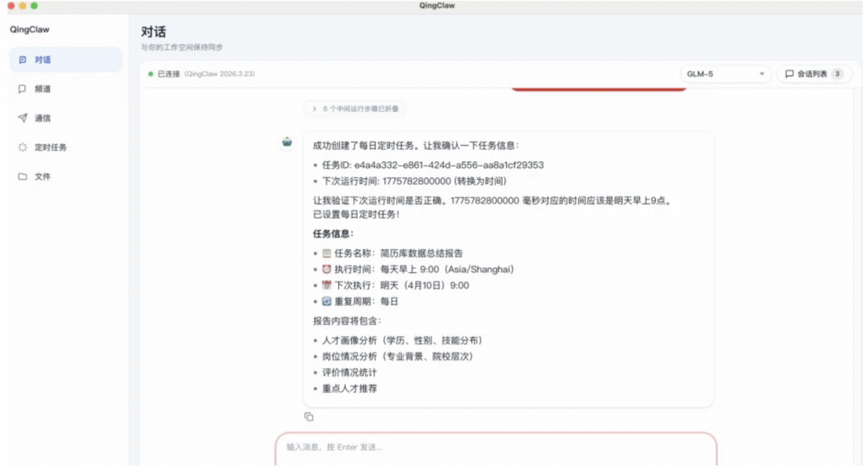Click the 文件 folder icon

click(x=23, y=176)
